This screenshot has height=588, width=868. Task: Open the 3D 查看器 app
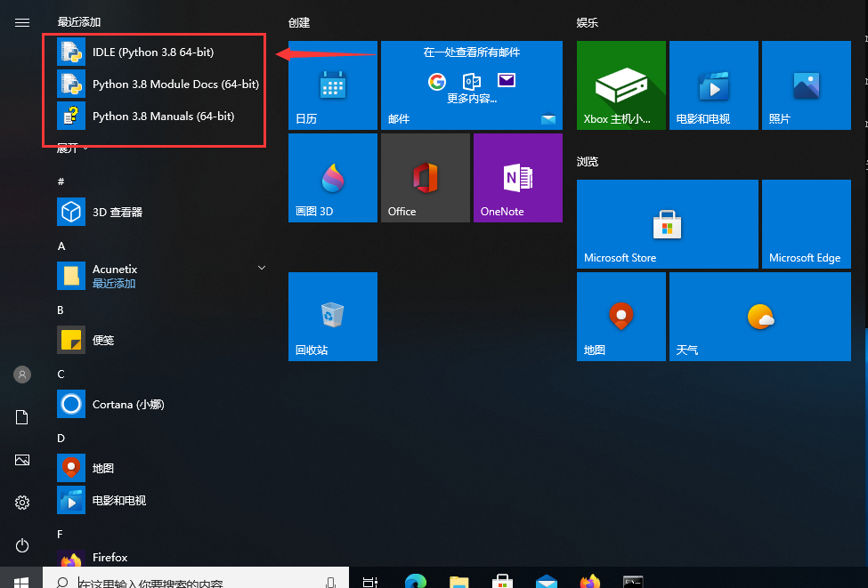pos(117,213)
